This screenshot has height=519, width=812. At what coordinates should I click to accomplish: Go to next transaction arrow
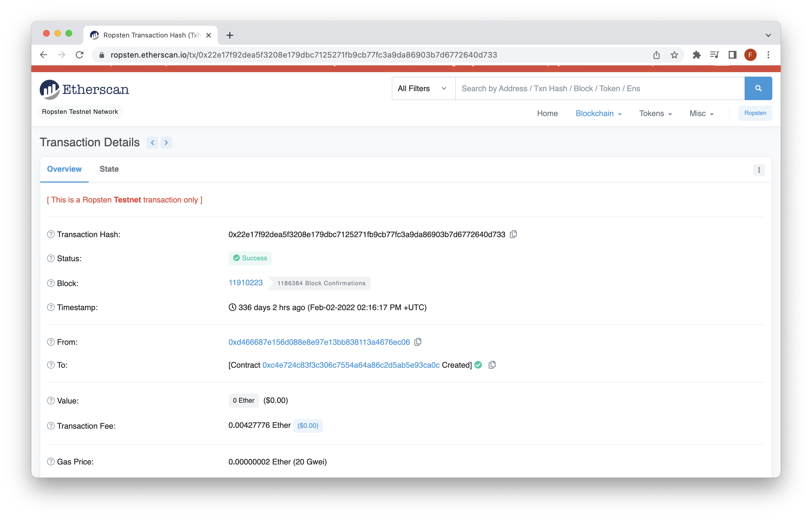coord(166,143)
